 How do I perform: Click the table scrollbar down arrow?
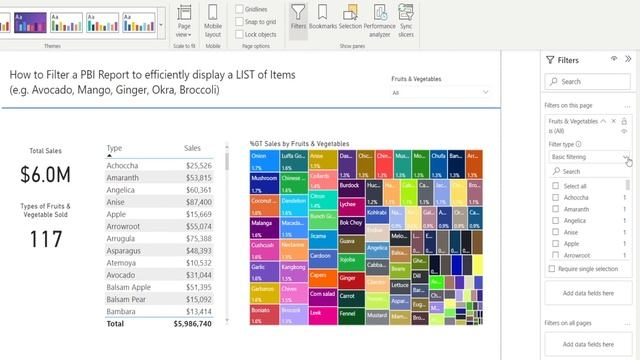[227, 320]
